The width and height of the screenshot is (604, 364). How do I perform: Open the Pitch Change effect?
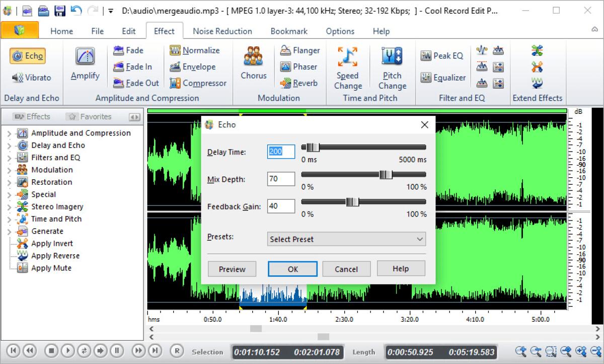[x=392, y=63]
